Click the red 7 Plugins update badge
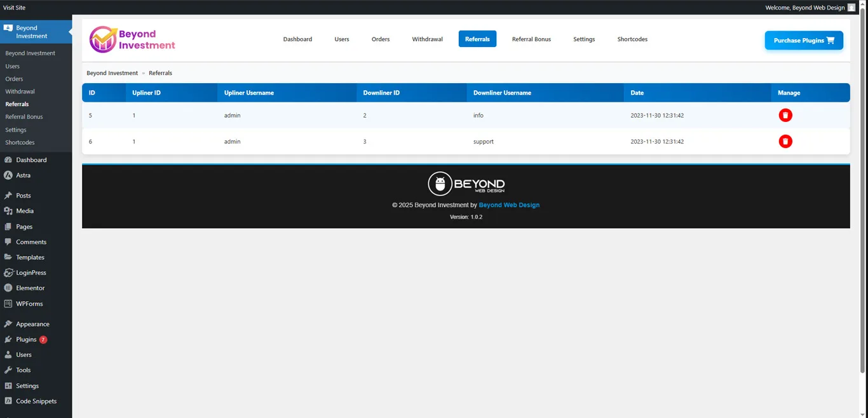This screenshot has width=868, height=418. click(x=43, y=340)
